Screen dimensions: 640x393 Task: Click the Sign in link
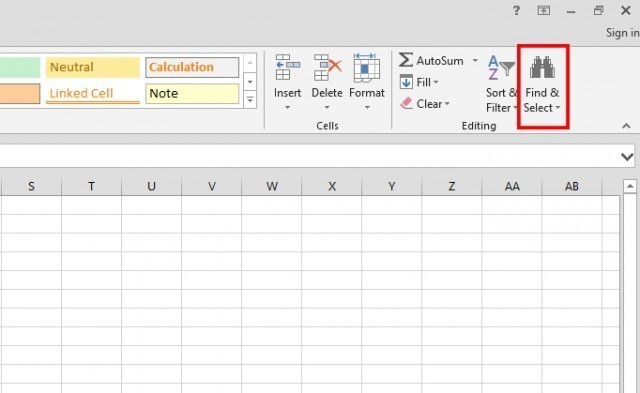point(622,33)
